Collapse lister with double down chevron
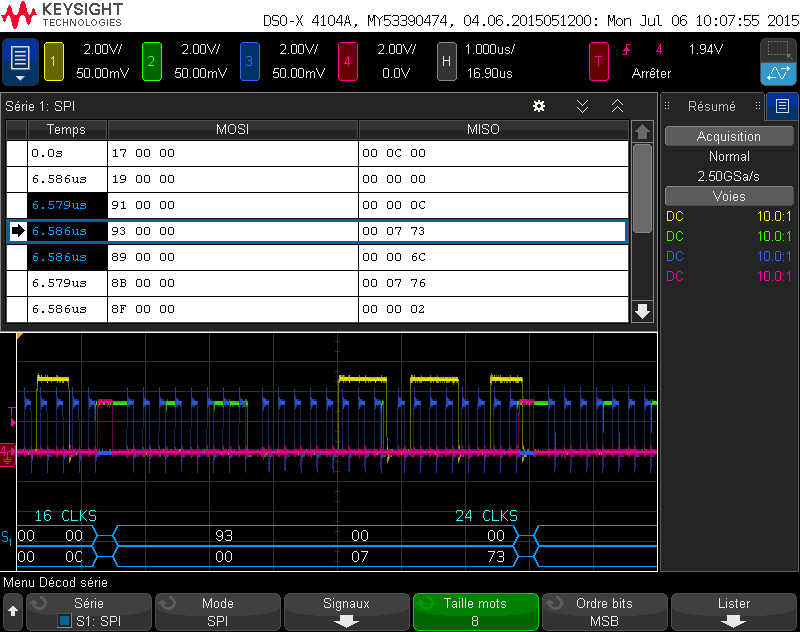 582,106
